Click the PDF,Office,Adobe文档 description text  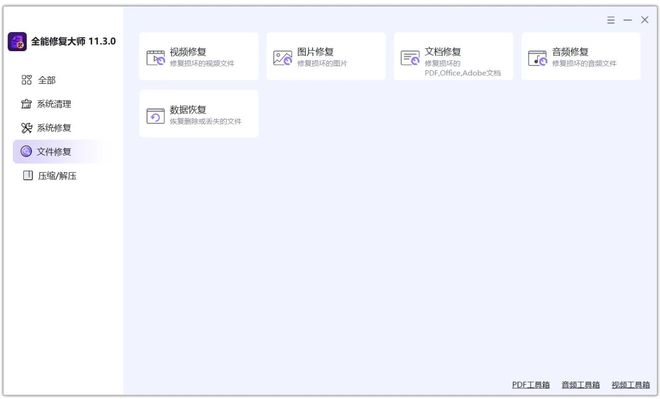tap(463, 73)
